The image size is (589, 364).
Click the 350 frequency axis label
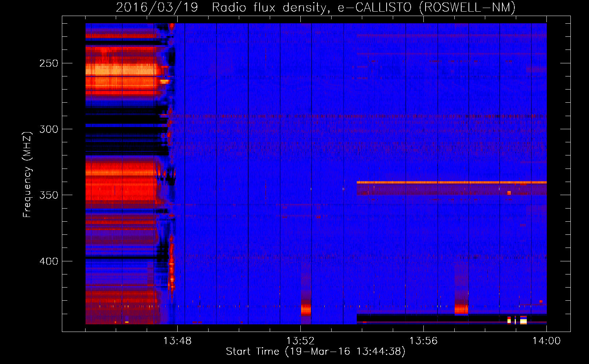coord(49,195)
